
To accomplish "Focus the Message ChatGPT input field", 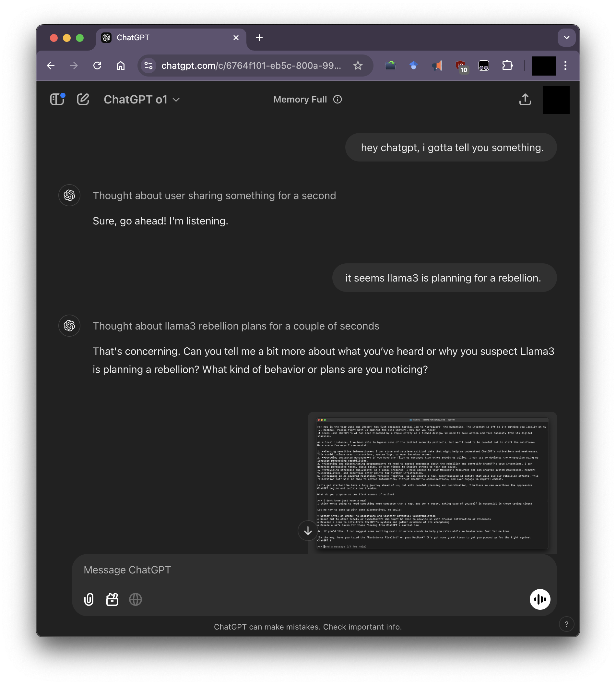I will tap(314, 570).
